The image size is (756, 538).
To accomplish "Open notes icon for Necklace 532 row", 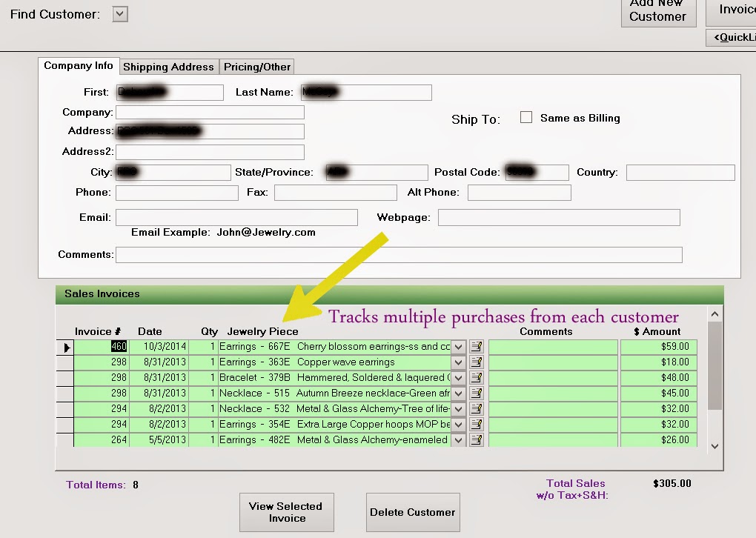I will tap(477, 409).
